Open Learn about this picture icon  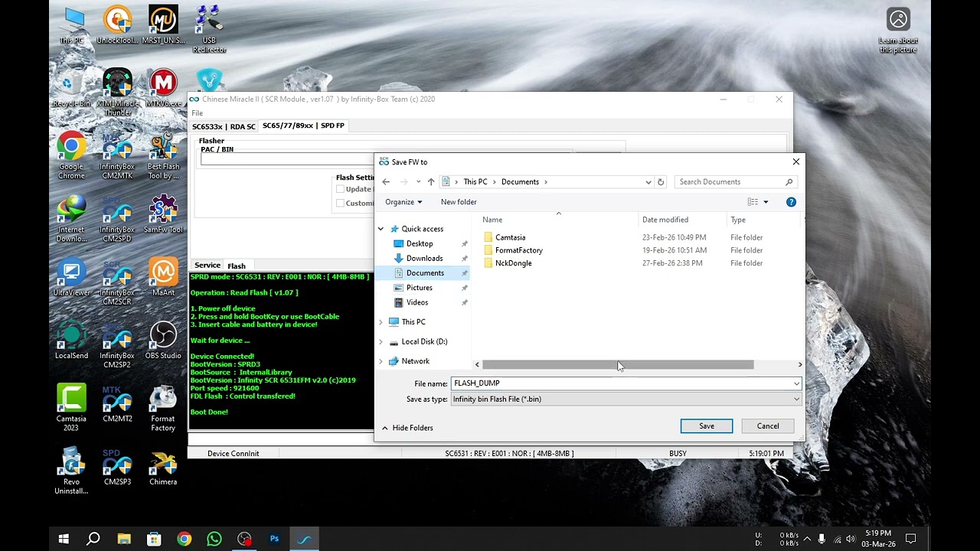coord(898,31)
